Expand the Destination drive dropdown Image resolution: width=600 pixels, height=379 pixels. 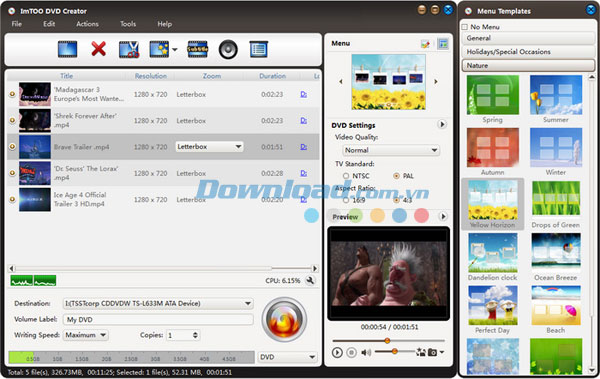click(x=158, y=304)
